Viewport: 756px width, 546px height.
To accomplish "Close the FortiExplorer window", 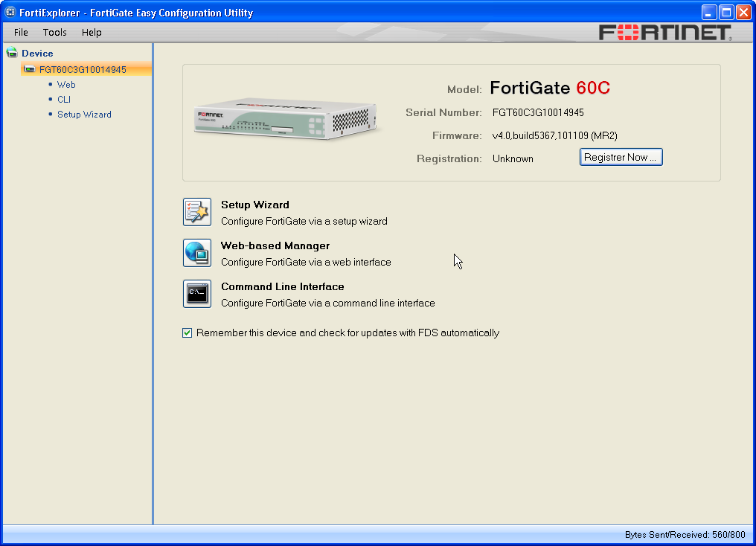I will click(x=743, y=12).
